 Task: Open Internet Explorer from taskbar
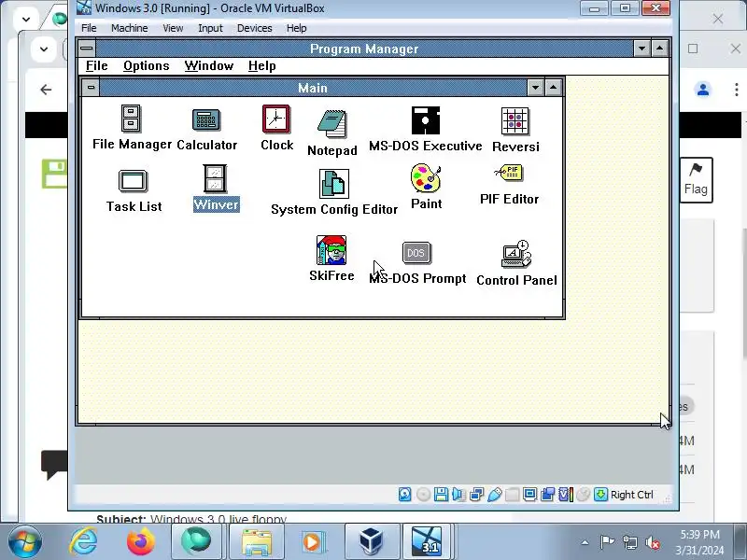tap(83, 542)
